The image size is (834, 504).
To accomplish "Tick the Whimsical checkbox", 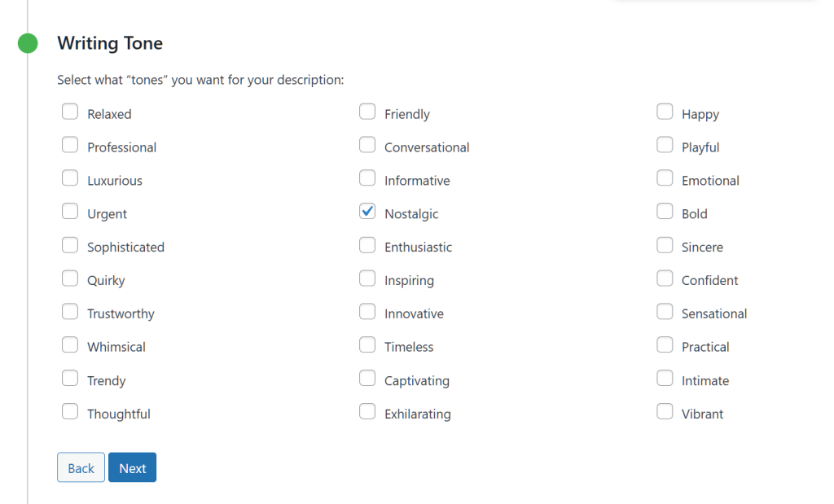I will (70, 345).
